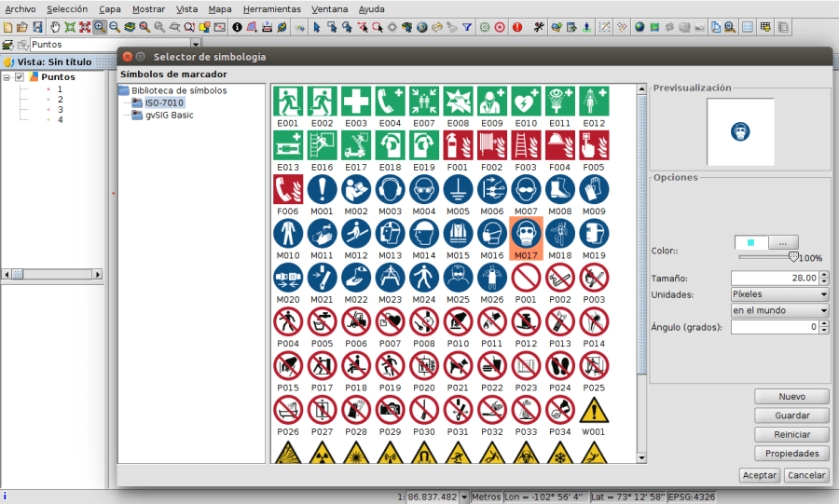Activate the zoom in magnifier tool
Screen dimensions: 839x504
coord(99,27)
